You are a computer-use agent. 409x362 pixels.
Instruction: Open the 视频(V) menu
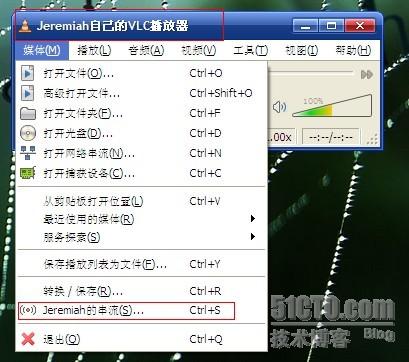pos(199,50)
